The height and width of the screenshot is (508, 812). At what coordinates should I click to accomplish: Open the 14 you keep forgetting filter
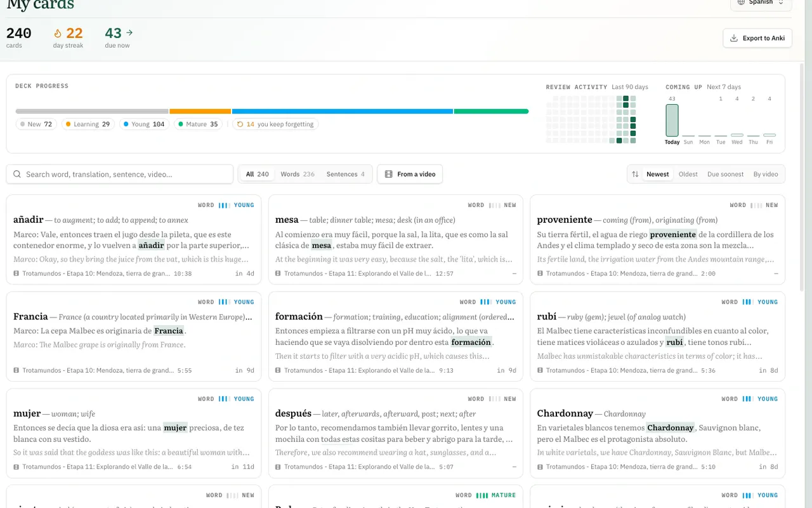point(275,124)
